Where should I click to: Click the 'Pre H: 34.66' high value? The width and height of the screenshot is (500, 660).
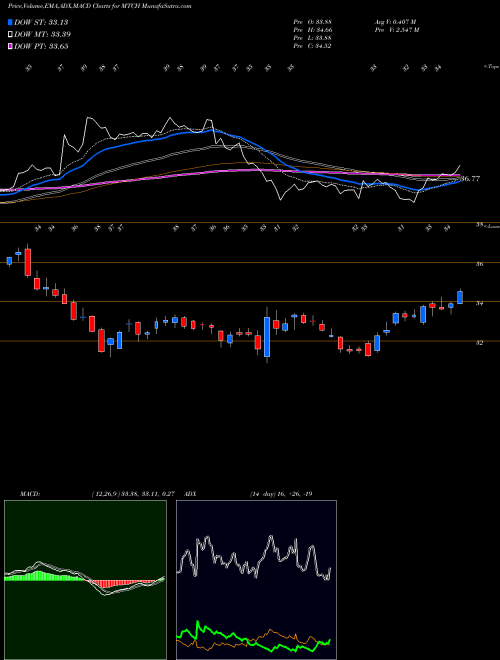(312, 30)
